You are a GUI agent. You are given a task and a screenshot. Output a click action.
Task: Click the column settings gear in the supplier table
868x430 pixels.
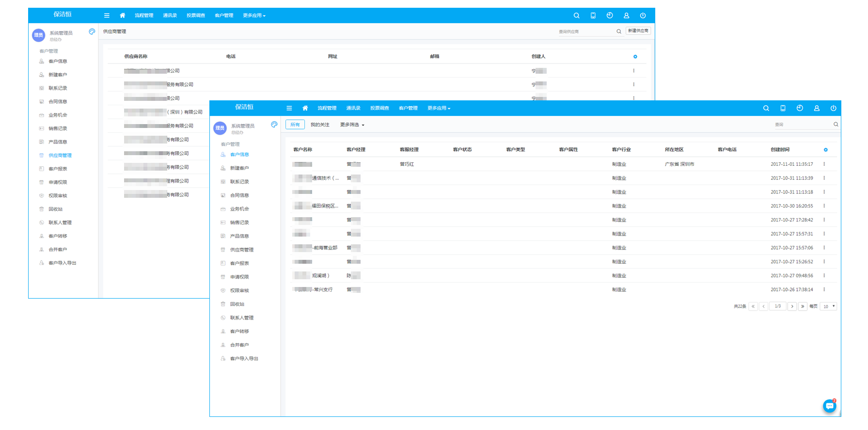635,57
